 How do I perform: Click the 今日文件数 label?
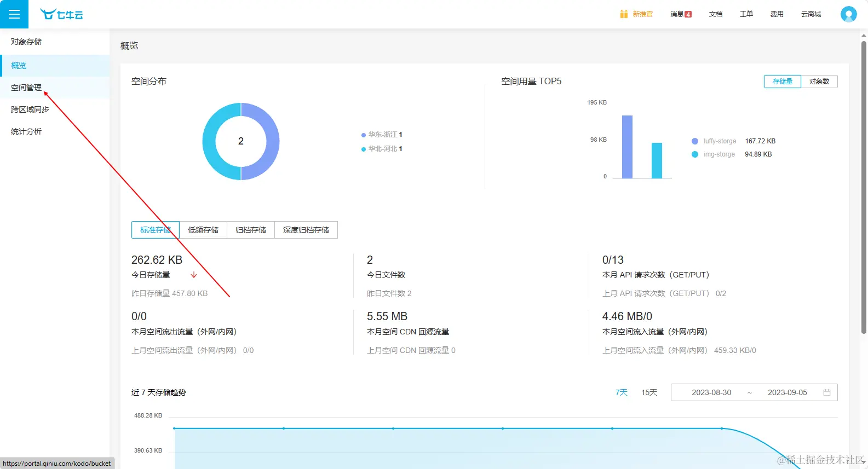386,275
